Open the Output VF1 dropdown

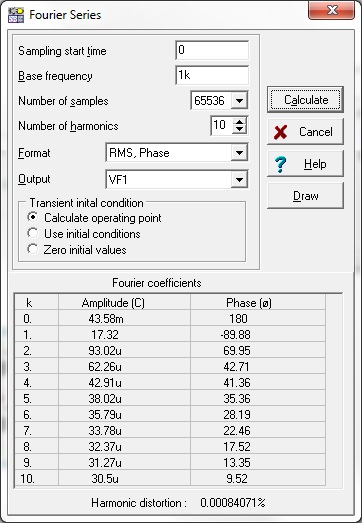(239, 179)
